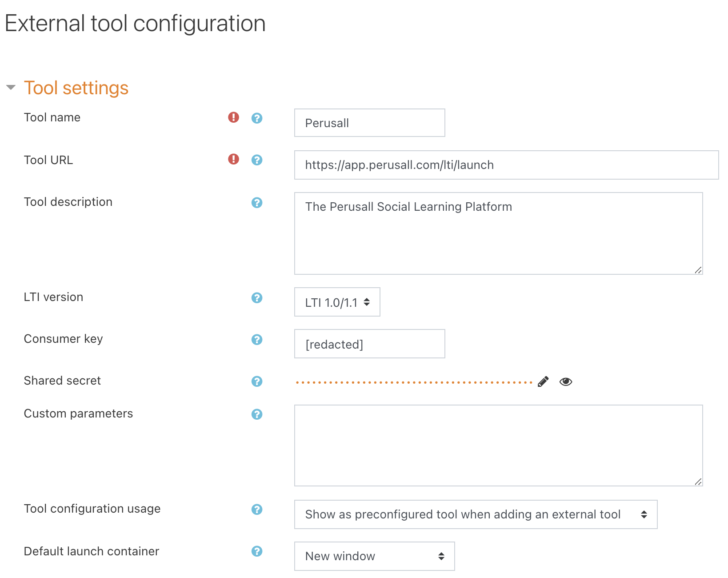The height and width of the screenshot is (578, 728).
Task: Click the required icon beside Tool name
Action: (234, 117)
